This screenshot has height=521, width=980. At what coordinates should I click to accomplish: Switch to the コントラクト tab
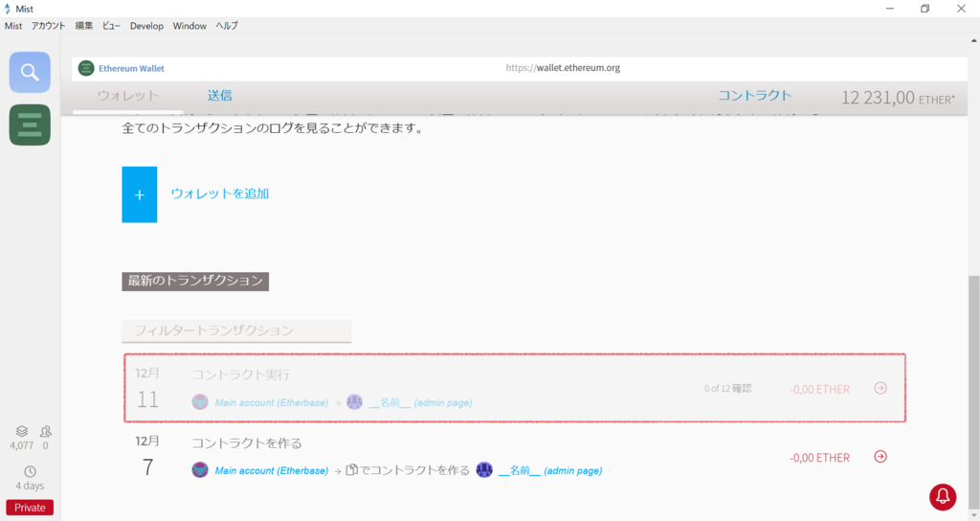coord(754,96)
